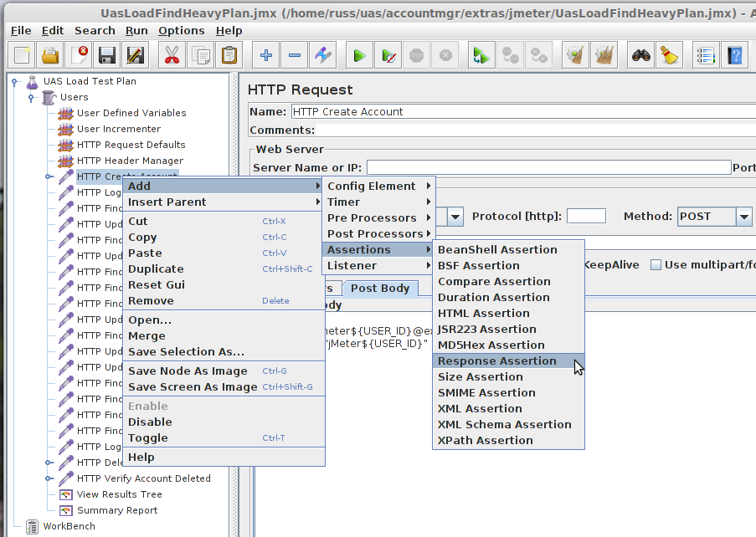Open the Timer submenu
This screenshot has height=537, width=756.
(x=378, y=202)
